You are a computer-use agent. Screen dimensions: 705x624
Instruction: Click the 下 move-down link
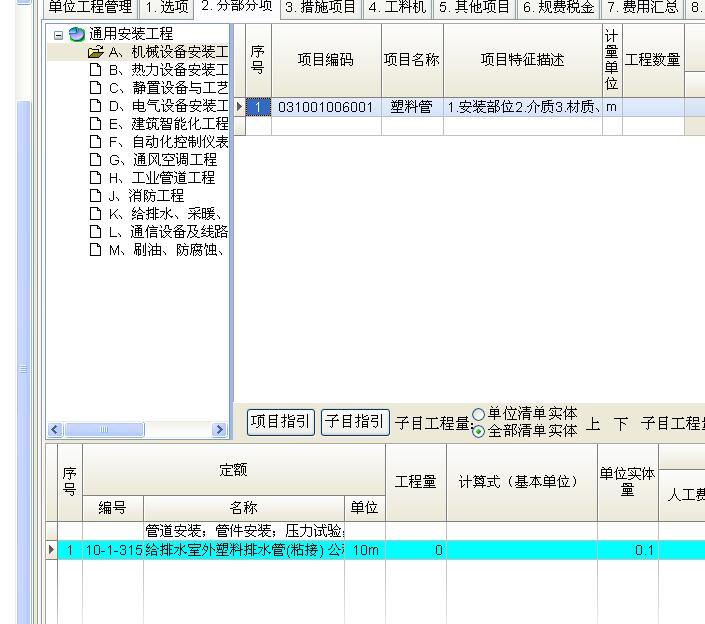coord(621,423)
